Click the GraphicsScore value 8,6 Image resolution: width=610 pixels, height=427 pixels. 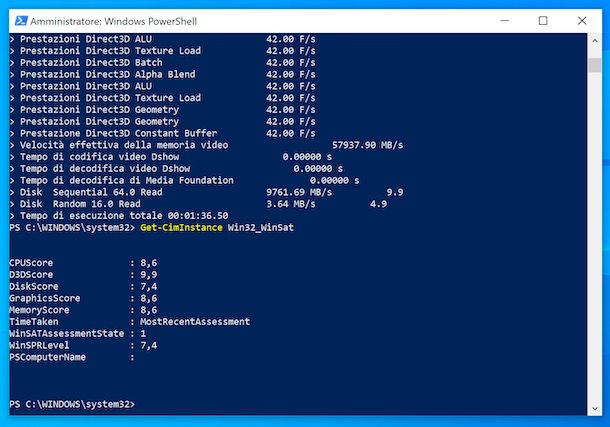149,298
